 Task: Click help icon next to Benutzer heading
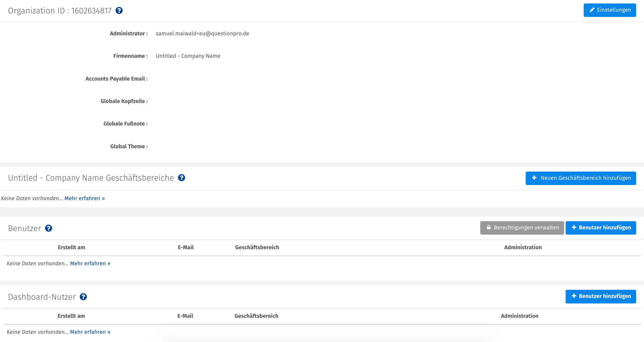[49, 228]
